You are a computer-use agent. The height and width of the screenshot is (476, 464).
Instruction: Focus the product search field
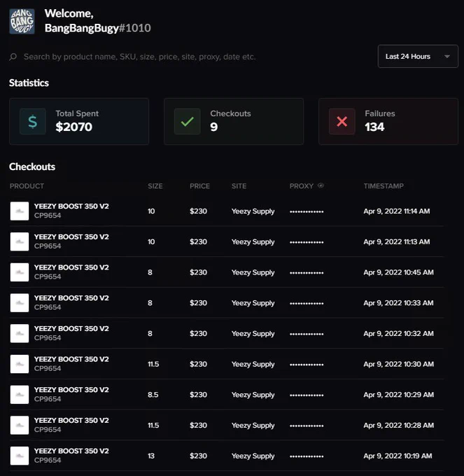tap(139, 57)
